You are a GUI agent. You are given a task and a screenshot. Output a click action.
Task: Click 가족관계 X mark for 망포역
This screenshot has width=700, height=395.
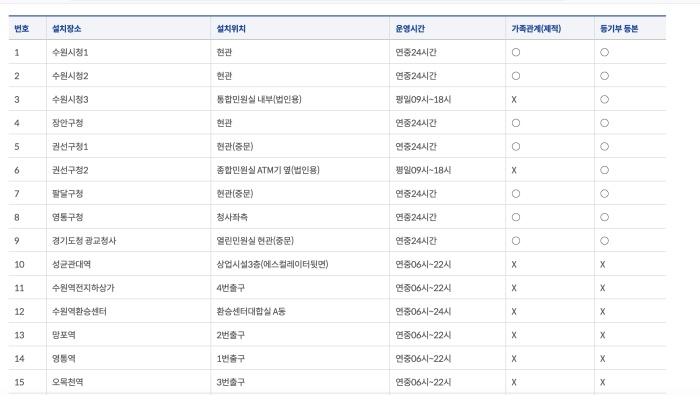(x=514, y=335)
